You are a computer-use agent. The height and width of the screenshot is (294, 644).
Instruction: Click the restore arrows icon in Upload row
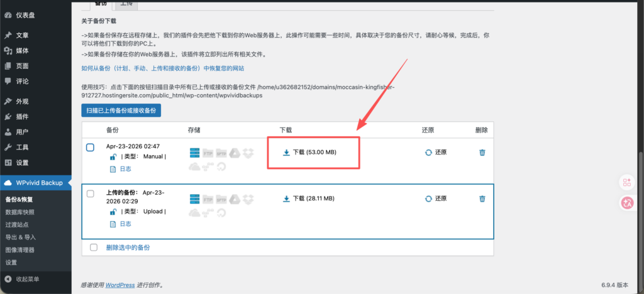click(x=428, y=199)
